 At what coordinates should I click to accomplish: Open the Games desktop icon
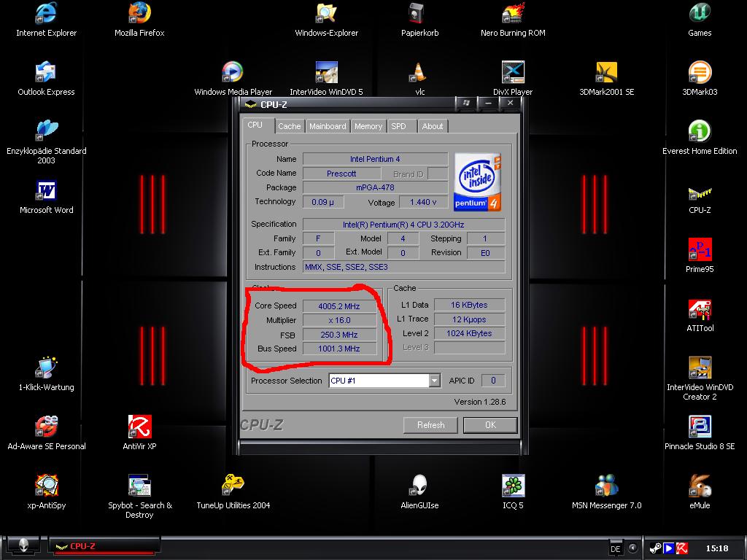click(700, 13)
